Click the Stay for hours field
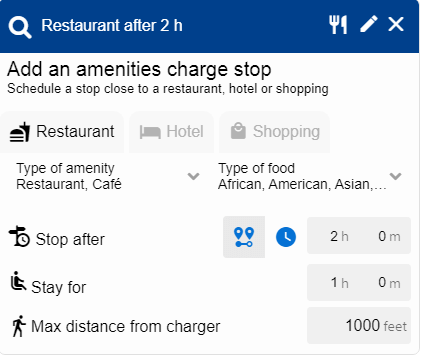Image resolution: width=430 pixels, height=361 pixels. [339, 283]
